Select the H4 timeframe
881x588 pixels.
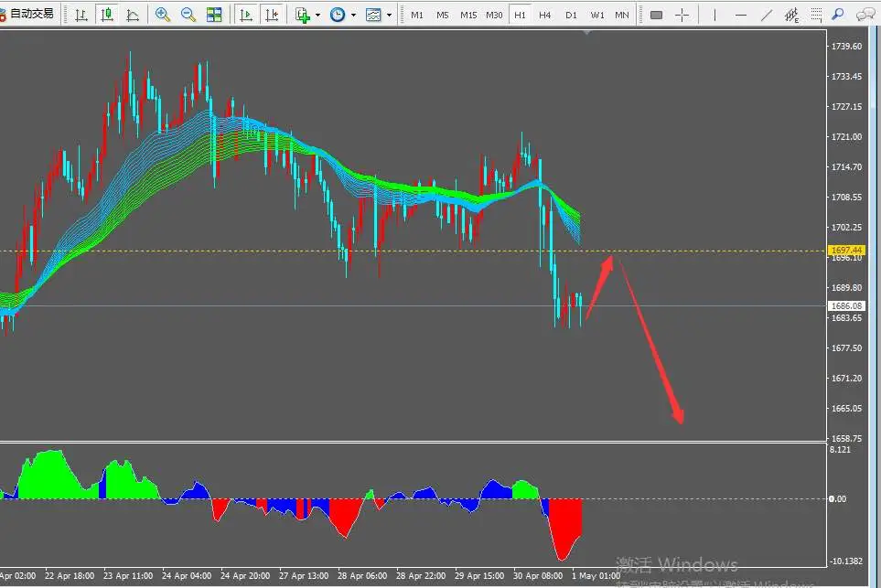coord(545,16)
